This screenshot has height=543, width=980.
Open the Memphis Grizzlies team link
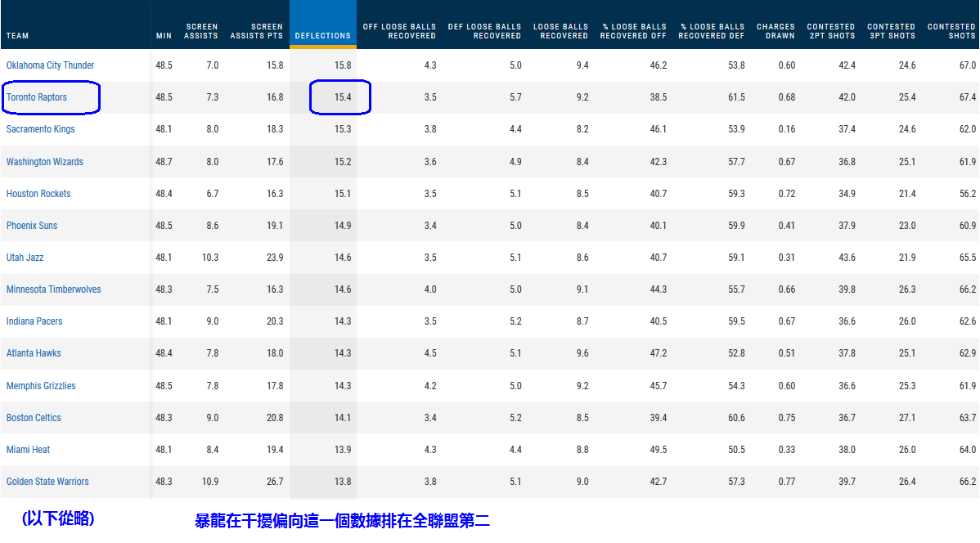pos(41,385)
